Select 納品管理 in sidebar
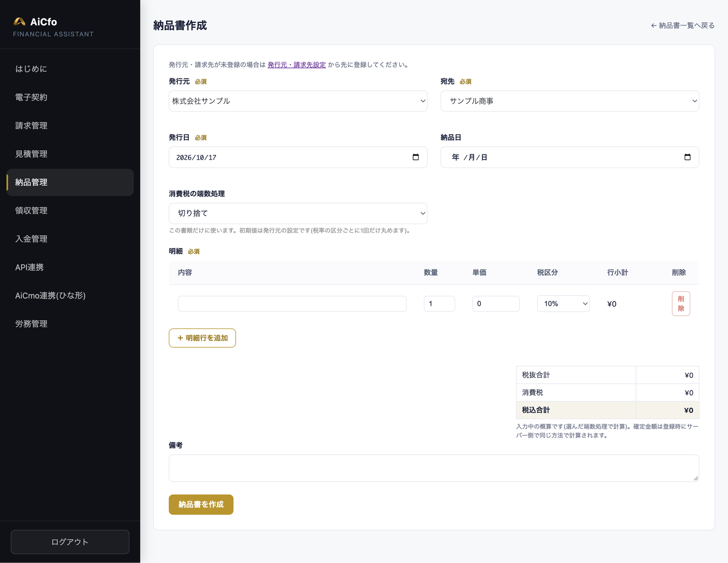This screenshot has height=563, width=728. 70,182
